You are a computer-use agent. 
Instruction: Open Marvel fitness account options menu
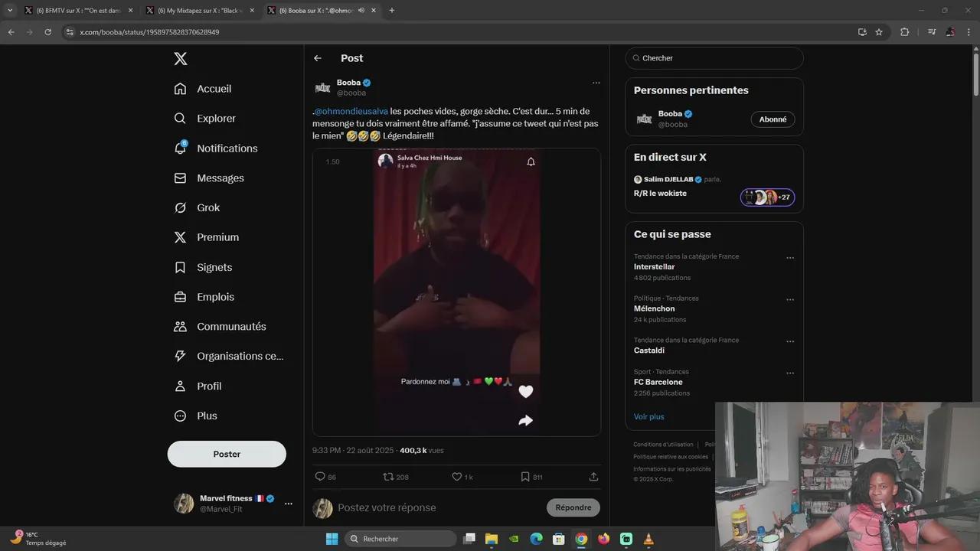pos(289,504)
